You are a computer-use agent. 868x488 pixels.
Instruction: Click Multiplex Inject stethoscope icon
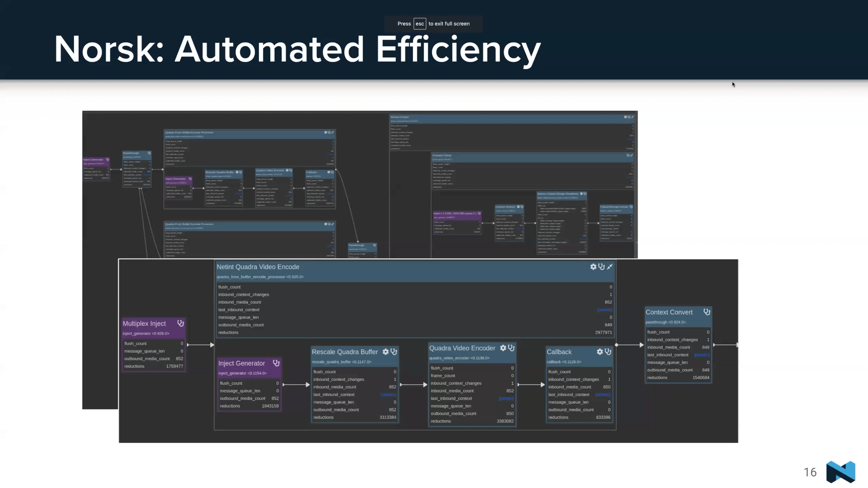click(181, 323)
